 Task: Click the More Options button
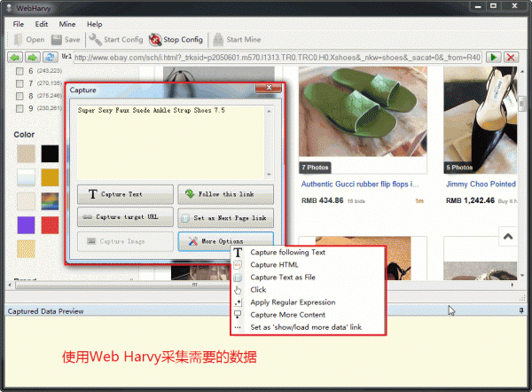pos(225,241)
